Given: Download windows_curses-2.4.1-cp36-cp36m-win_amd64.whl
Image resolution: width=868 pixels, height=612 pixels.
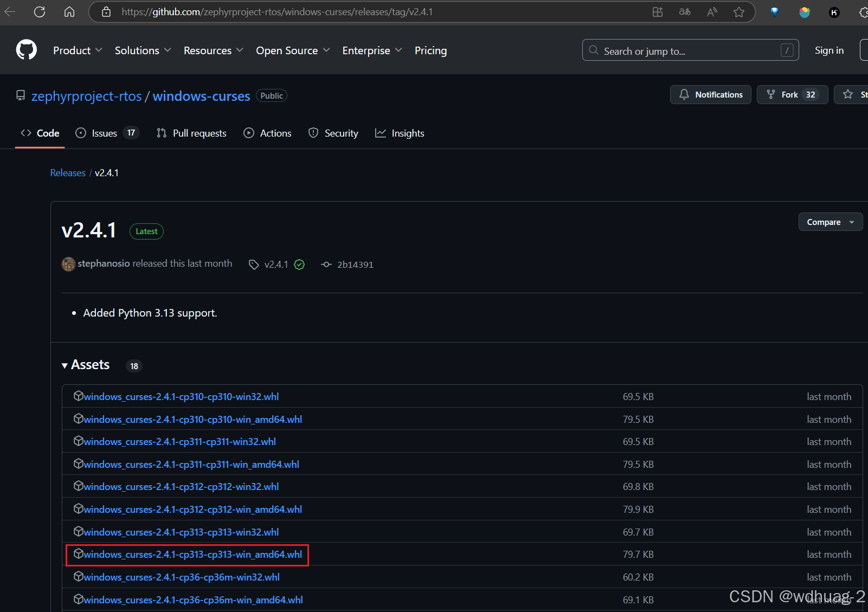Looking at the screenshot, I should 193,600.
